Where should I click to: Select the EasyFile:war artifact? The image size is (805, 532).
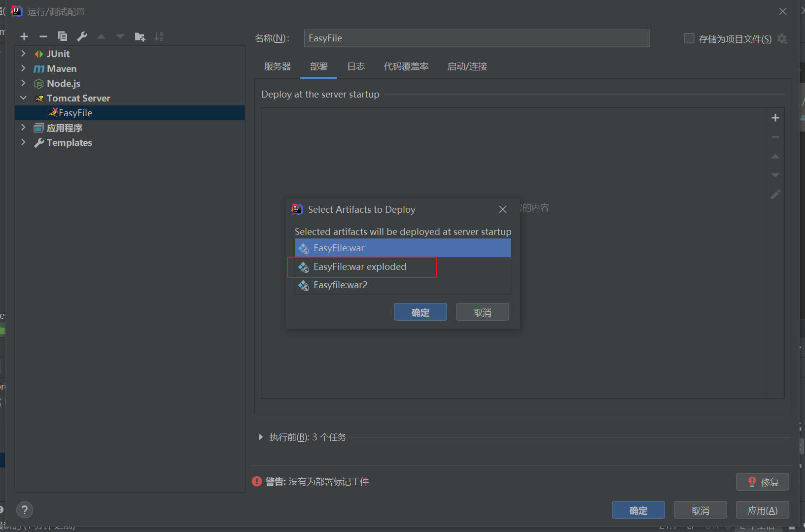pyautogui.click(x=403, y=248)
